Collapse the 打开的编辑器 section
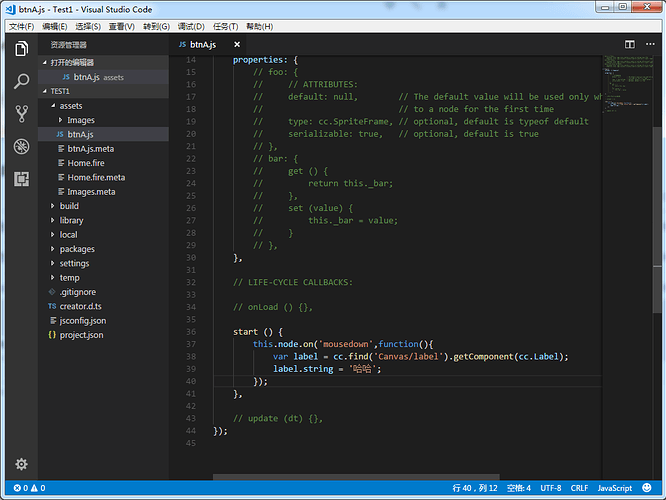This screenshot has height=500, width=666. point(44,62)
